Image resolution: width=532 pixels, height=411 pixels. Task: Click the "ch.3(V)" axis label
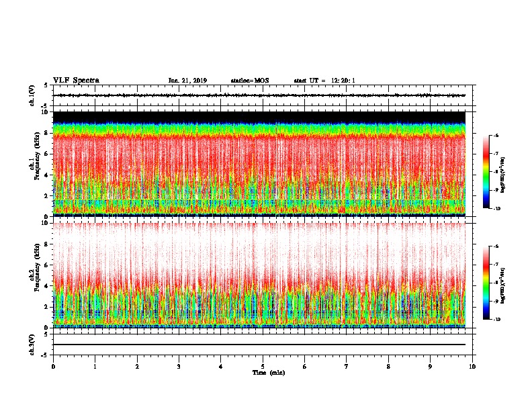32,345
